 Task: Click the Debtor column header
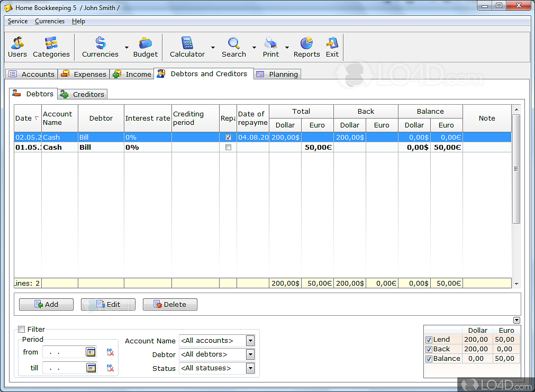(x=101, y=118)
